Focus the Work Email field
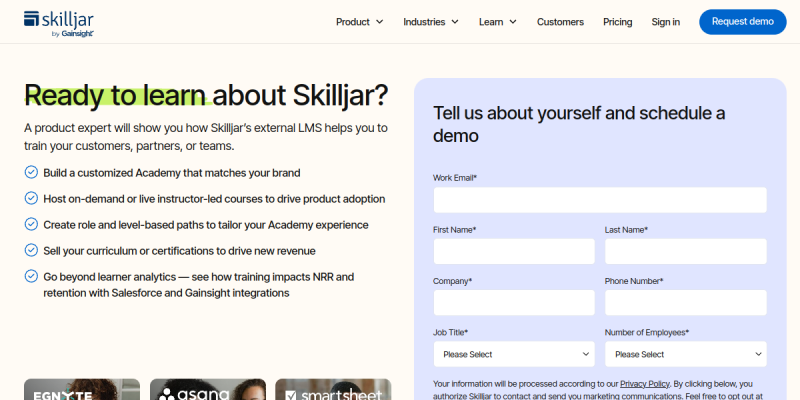This screenshot has height=400, width=800. click(x=600, y=200)
